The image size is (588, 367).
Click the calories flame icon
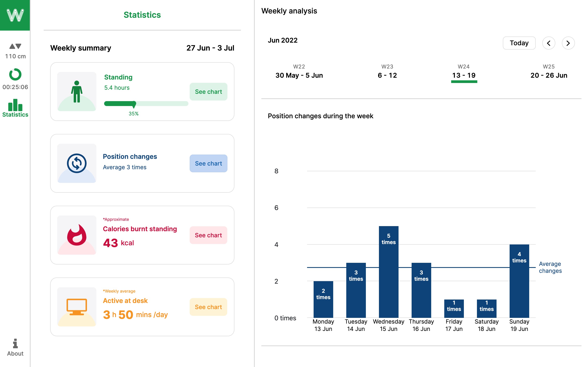pos(77,235)
